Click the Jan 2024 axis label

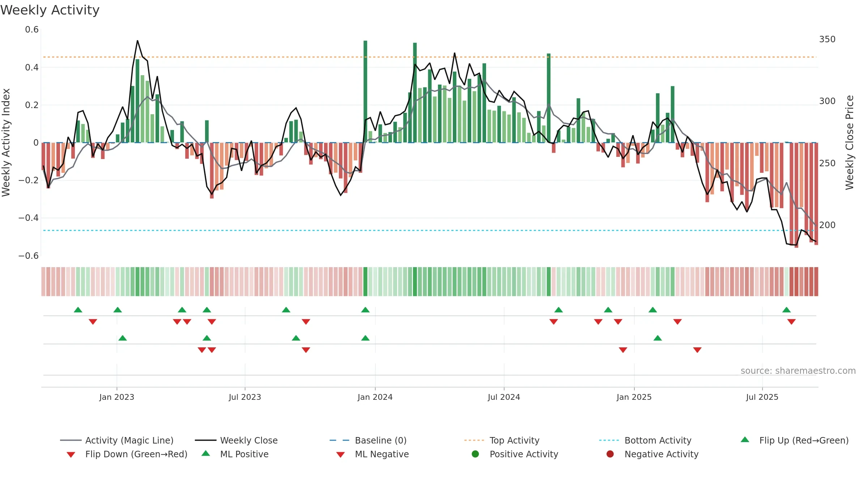coord(375,397)
